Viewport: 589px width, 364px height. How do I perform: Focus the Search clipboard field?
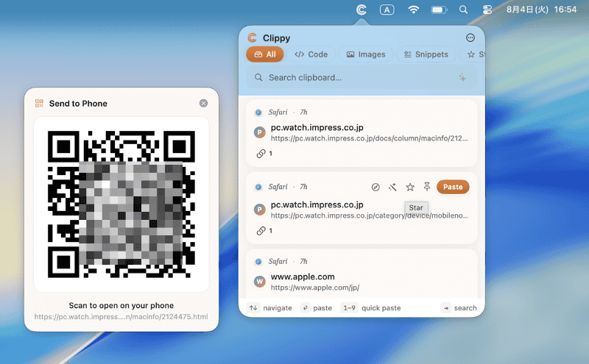[361, 78]
